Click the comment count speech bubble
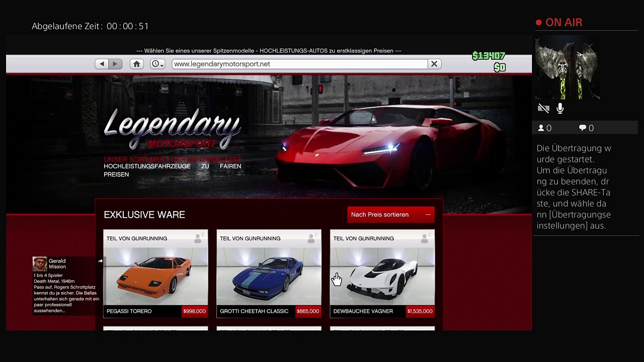 pyautogui.click(x=583, y=128)
